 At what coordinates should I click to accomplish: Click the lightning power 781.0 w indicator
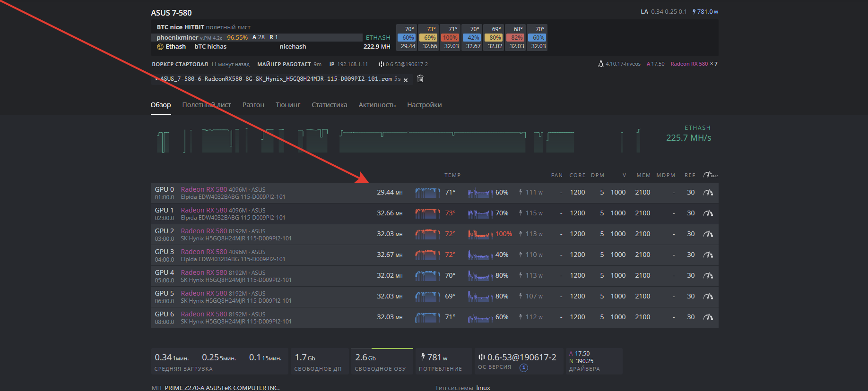point(705,12)
